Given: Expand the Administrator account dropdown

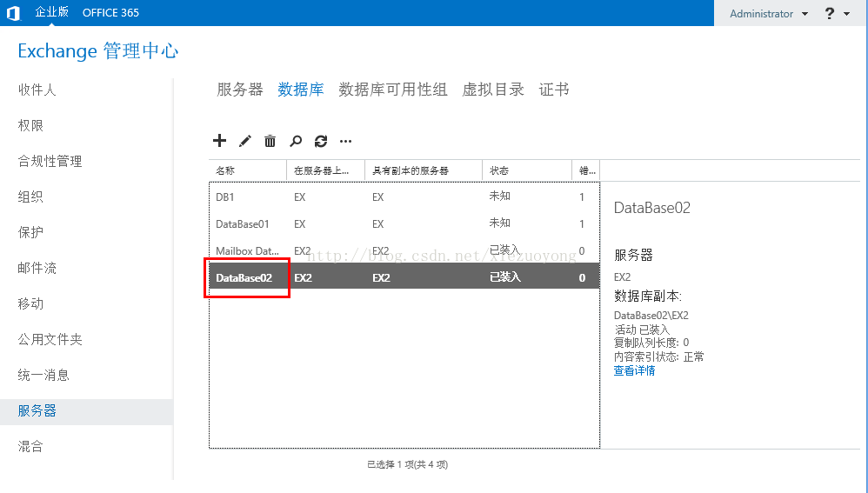Looking at the screenshot, I should coord(805,14).
